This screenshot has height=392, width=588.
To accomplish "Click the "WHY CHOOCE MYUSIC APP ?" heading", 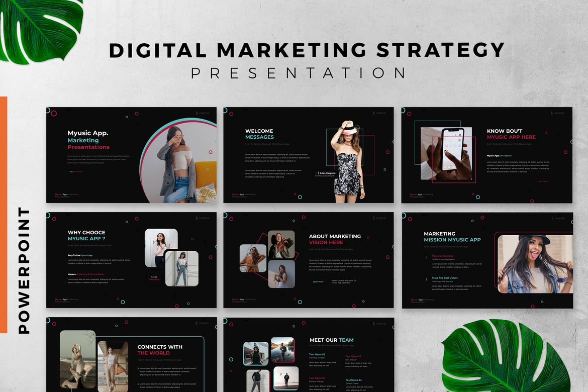I will 86,236.
